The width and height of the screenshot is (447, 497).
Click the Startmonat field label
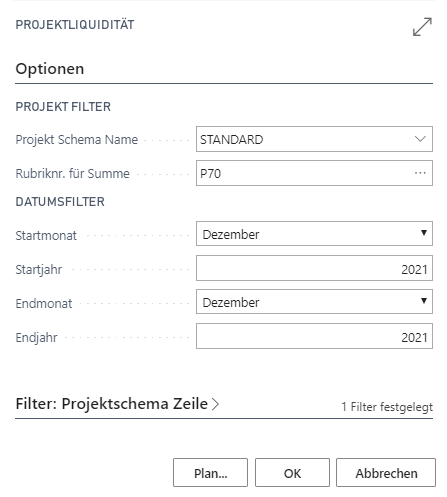(46, 236)
